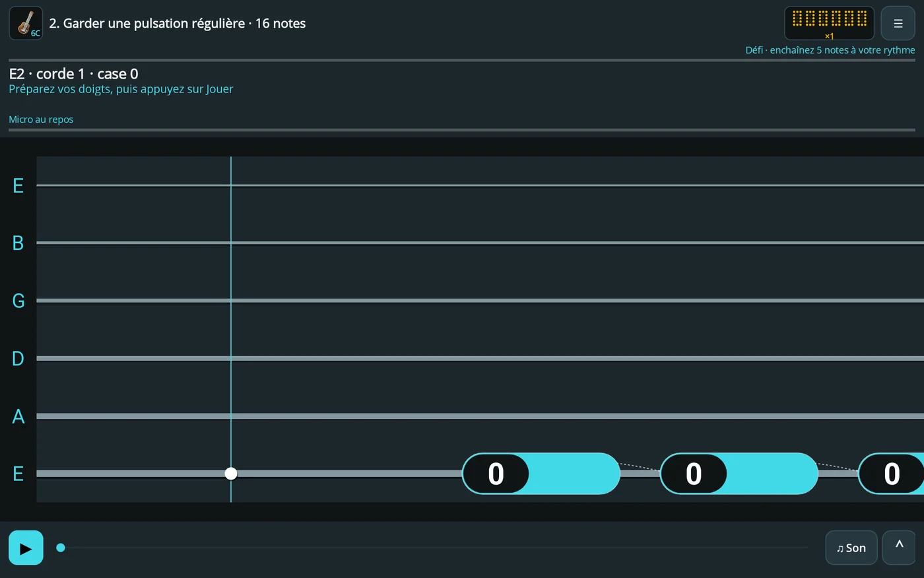Image resolution: width=924 pixels, height=578 pixels.
Task: Click the playback progress slider handle
Action: tap(61, 548)
